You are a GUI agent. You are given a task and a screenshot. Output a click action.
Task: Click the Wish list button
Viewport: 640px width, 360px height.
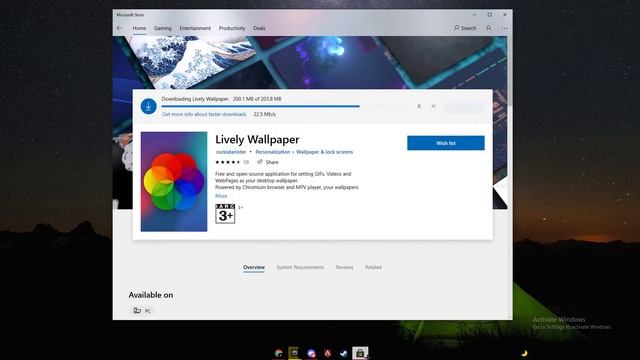pyautogui.click(x=446, y=143)
